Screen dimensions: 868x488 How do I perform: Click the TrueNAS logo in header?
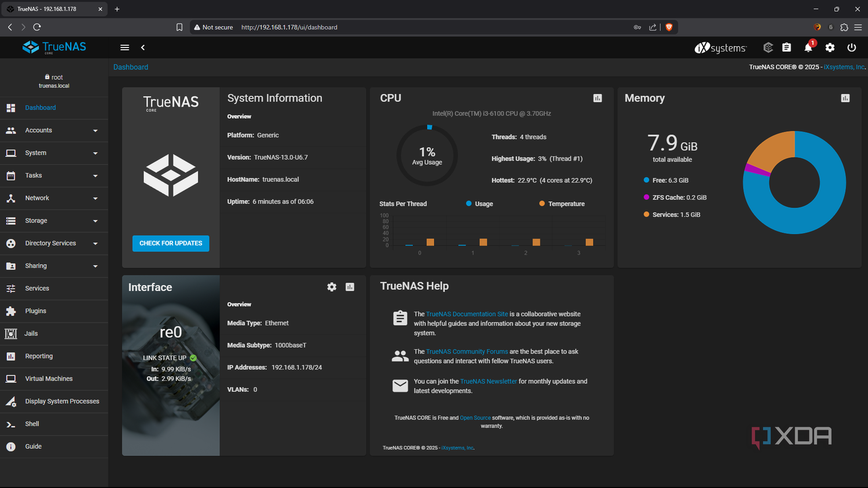(x=54, y=47)
